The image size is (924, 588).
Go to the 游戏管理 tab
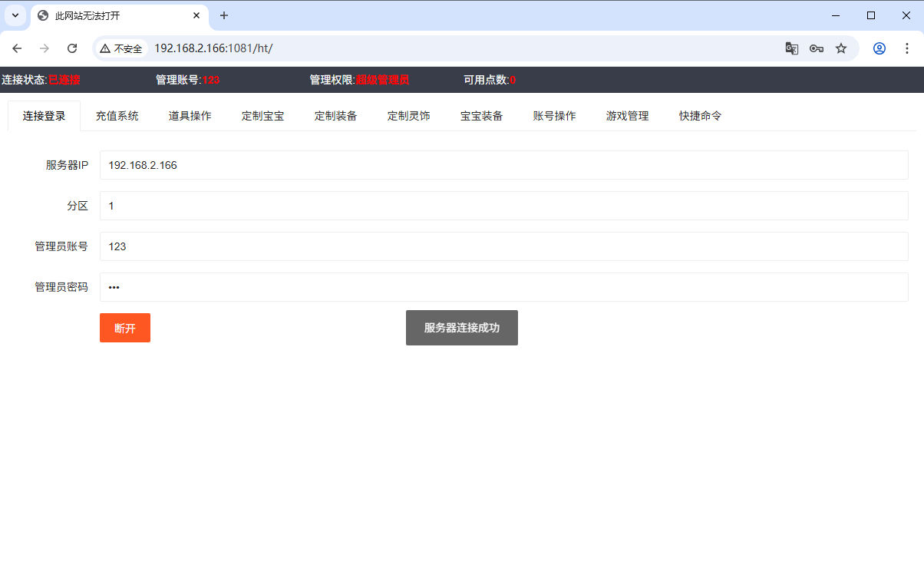[x=627, y=116]
